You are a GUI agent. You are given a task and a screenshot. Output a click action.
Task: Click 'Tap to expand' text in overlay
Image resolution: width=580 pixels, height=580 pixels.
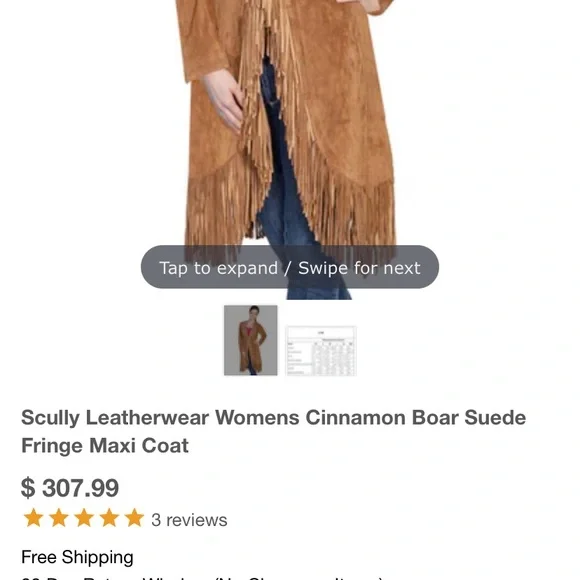[x=218, y=268]
